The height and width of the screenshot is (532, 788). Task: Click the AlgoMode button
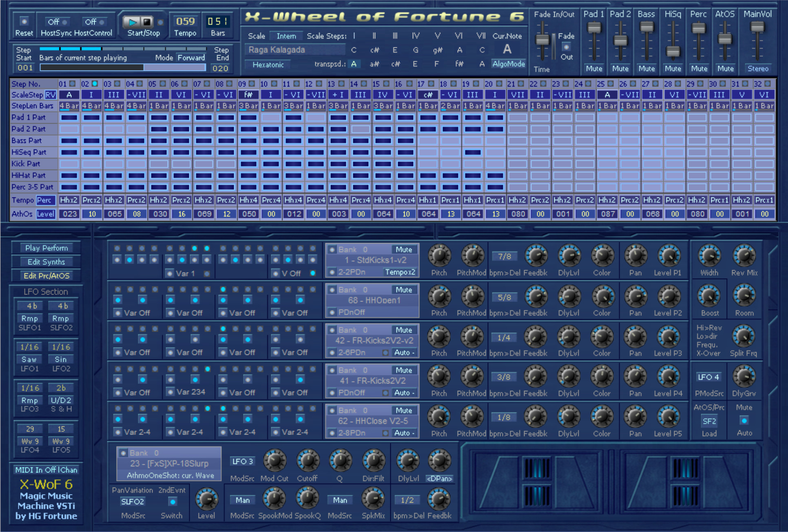click(508, 64)
